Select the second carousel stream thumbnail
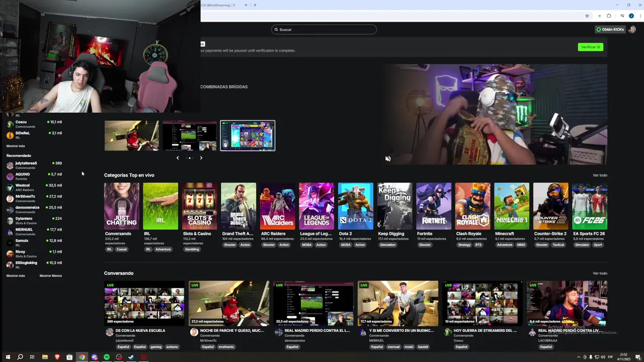This screenshot has width=644, height=362. [190, 136]
